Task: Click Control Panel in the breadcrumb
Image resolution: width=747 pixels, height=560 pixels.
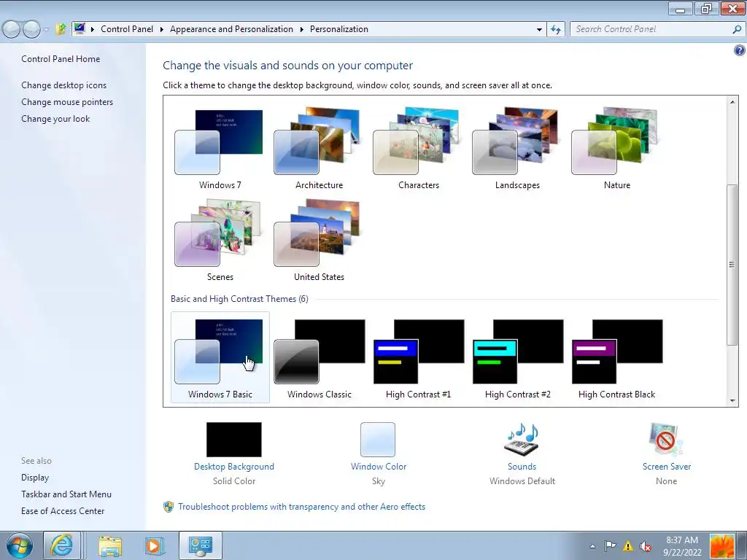Action: 127,29
